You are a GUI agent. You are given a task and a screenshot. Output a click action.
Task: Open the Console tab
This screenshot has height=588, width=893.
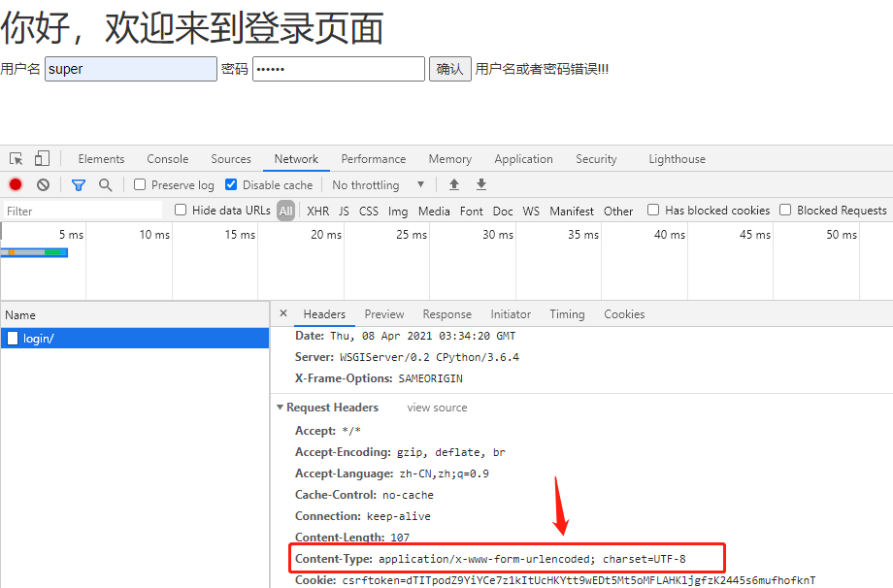click(x=167, y=159)
